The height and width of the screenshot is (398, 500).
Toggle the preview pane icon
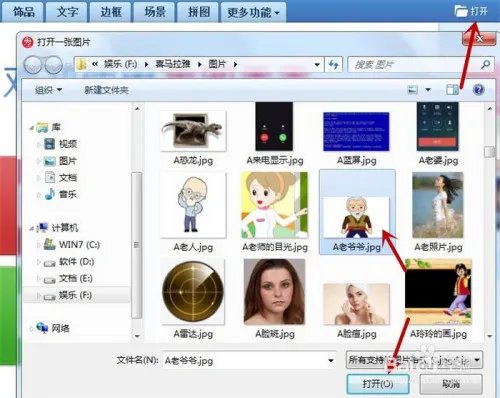(452, 90)
